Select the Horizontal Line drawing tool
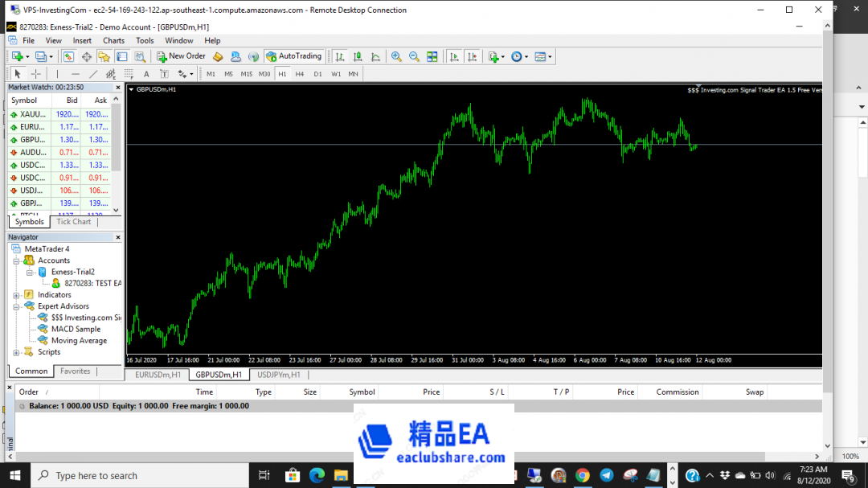 coord(76,74)
